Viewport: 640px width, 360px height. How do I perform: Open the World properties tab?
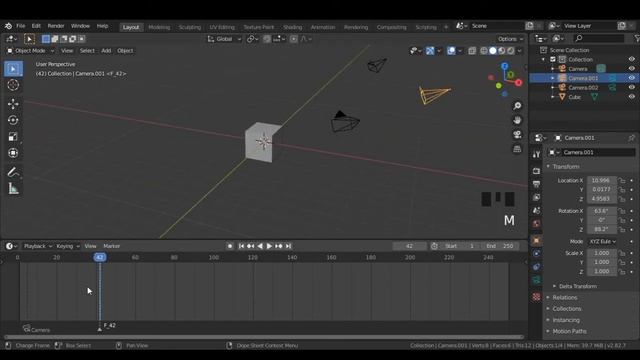click(536, 224)
